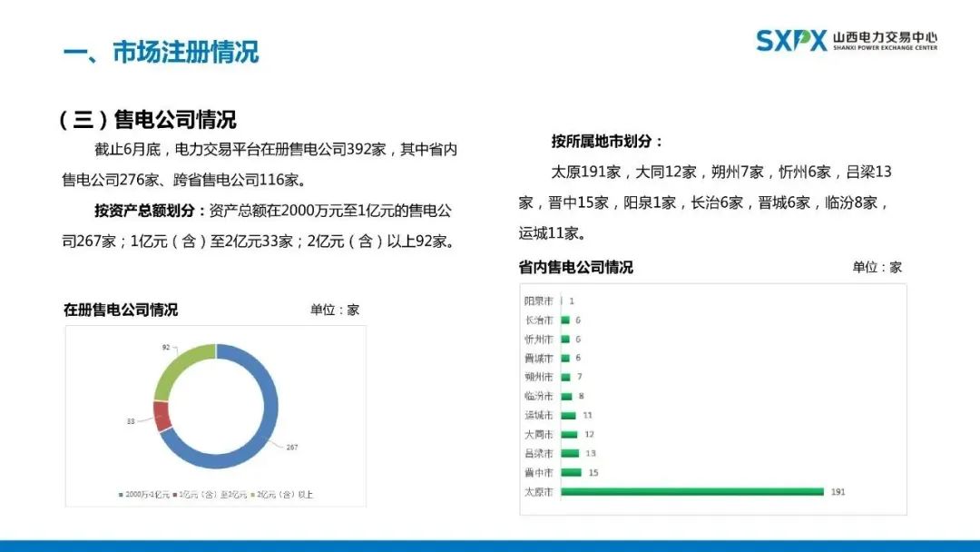Click the chart title 在册售电公司情况
This screenshot has height=552, width=980.
(121, 310)
